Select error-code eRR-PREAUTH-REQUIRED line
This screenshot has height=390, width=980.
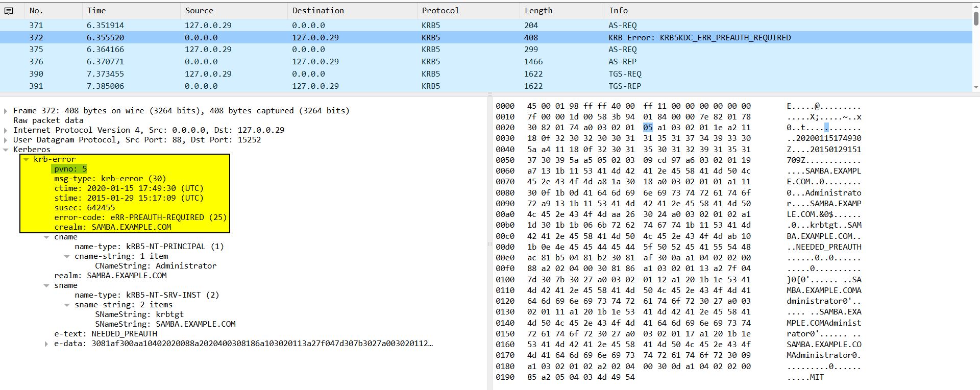pyautogui.click(x=140, y=217)
